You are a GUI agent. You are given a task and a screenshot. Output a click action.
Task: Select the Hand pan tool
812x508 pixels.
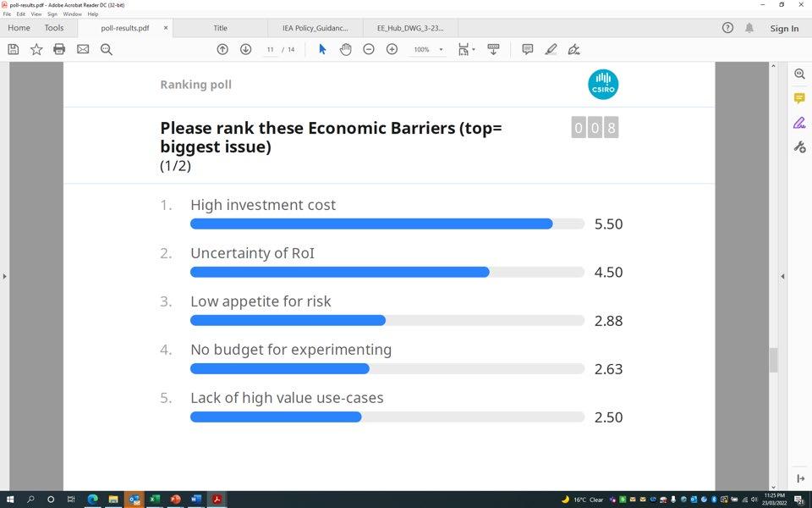click(345, 49)
